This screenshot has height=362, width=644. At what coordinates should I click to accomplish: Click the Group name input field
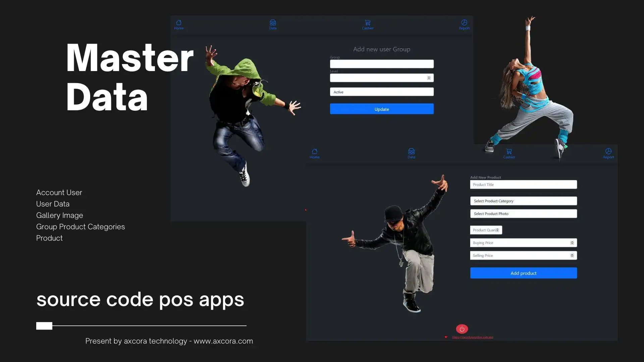(x=381, y=64)
